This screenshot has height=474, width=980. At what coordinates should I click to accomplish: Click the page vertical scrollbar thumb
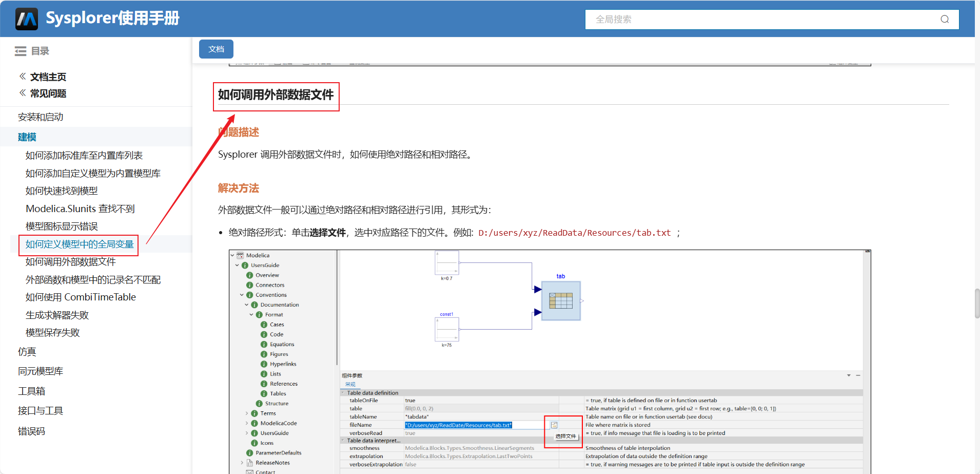coord(977,304)
